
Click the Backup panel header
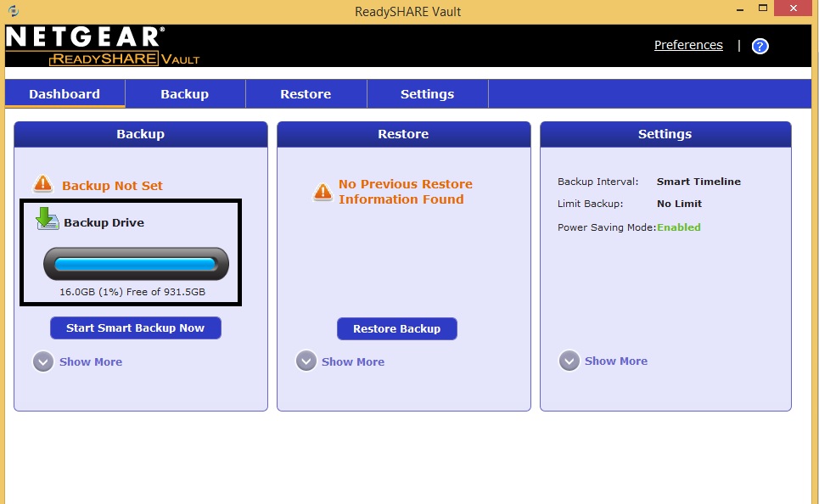tap(141, 134)
